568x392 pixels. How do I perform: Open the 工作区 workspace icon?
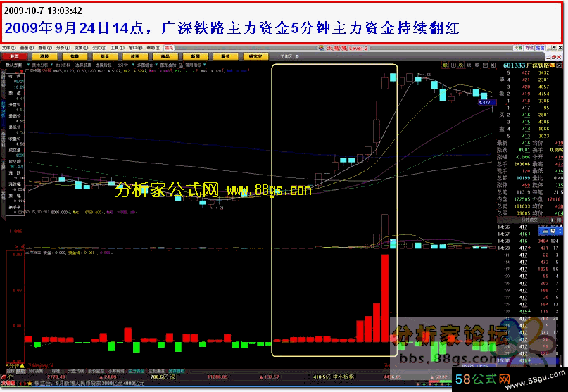point(297,56)
